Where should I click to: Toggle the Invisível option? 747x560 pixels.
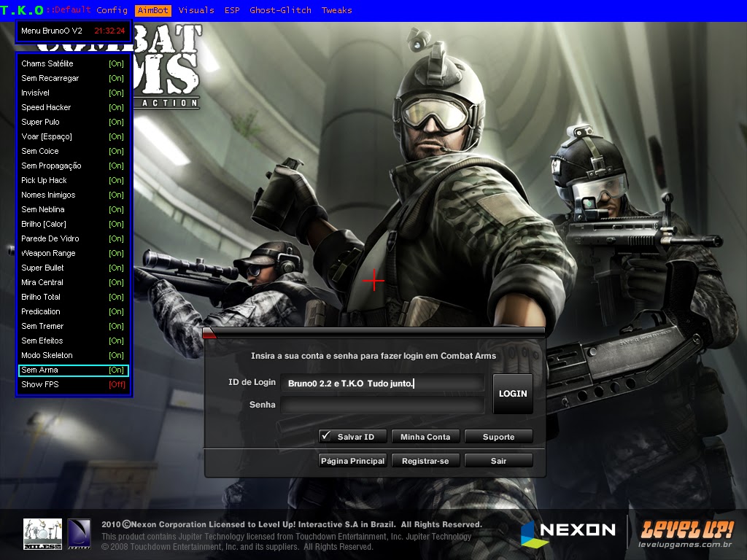click(x=73, y=93)
